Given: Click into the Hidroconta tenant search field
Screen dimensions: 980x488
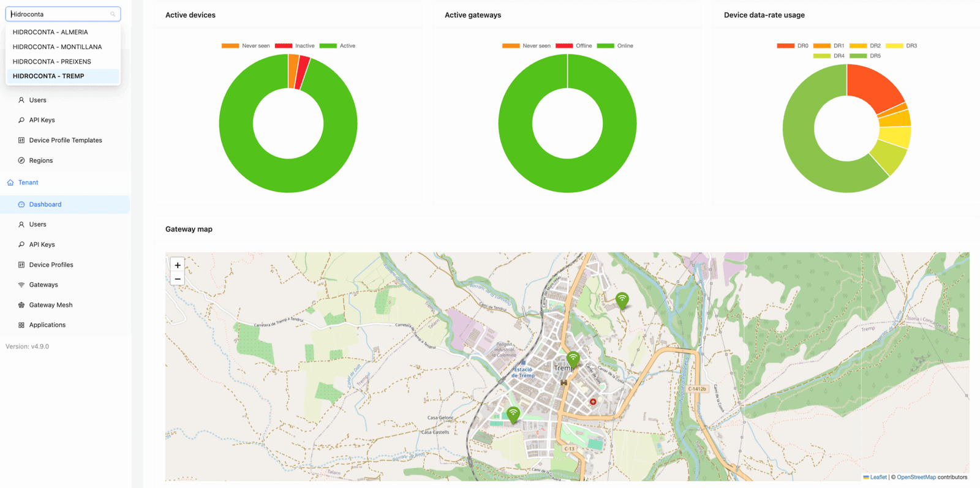Looking at the screenshot, I should click(x=58, y=14).
